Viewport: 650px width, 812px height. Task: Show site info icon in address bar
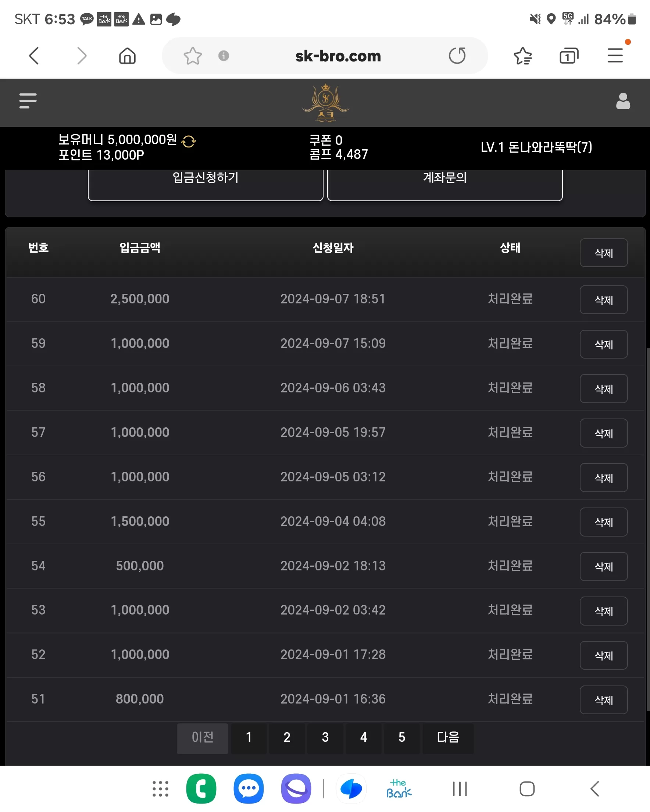(x=223, y=56)
